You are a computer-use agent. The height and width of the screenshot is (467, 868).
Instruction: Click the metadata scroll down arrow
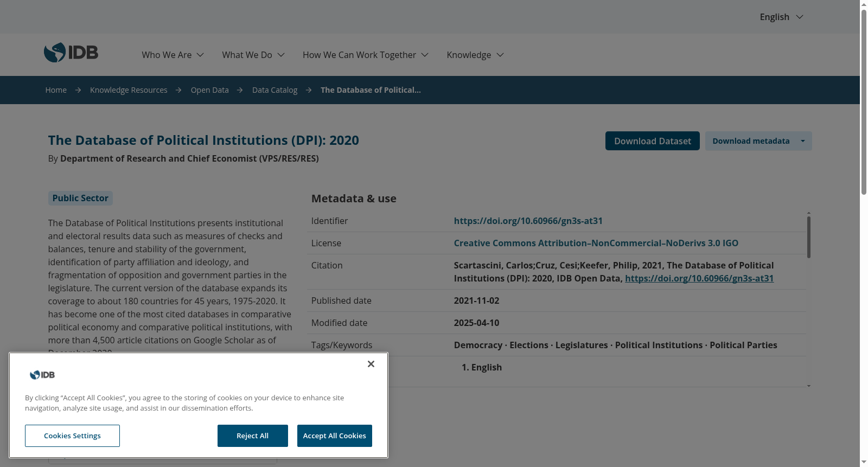click(x=808, y=386)
